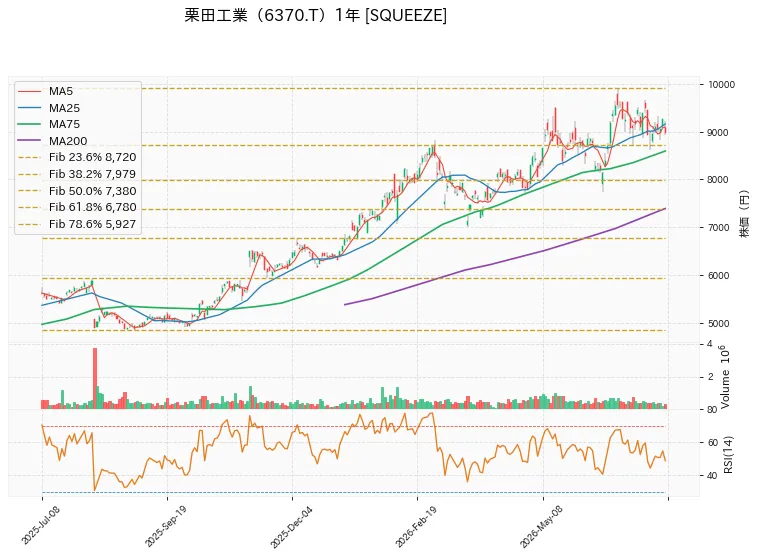Click the purple MA200 line swatch in legend
The height and width of the screenshot is (558, 758).
[x=29, y=141]
